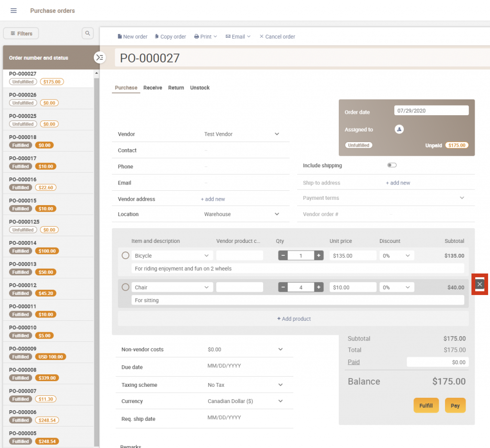Increase Chair quantity with plus
This screenshot has height=448, width=490.
click(x=318, y=287)
